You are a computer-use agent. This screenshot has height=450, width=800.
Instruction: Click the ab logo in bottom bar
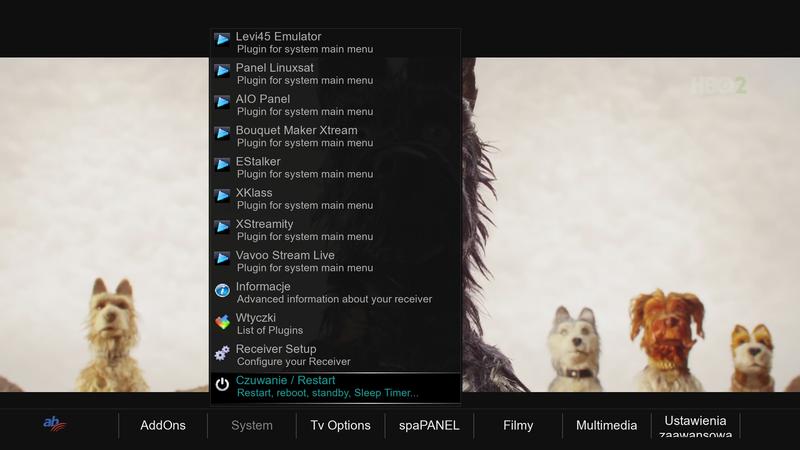click(x=55, y=423)
